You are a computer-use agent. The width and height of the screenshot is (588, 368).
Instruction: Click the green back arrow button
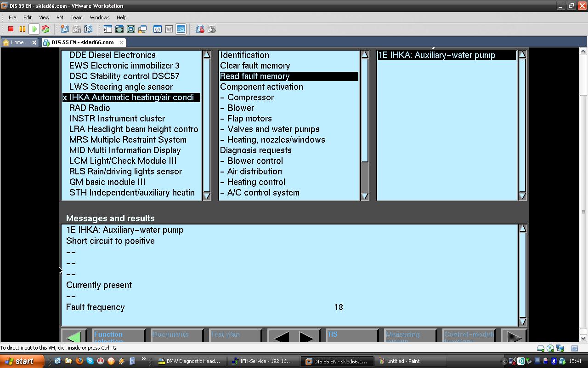pos(74,337)
